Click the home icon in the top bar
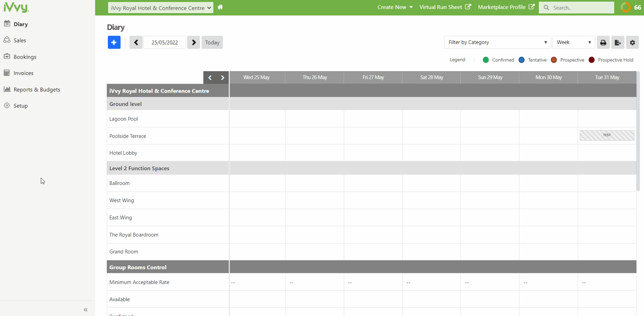The width and height of the screenshot is (644, 316). [x=220, y=7]
